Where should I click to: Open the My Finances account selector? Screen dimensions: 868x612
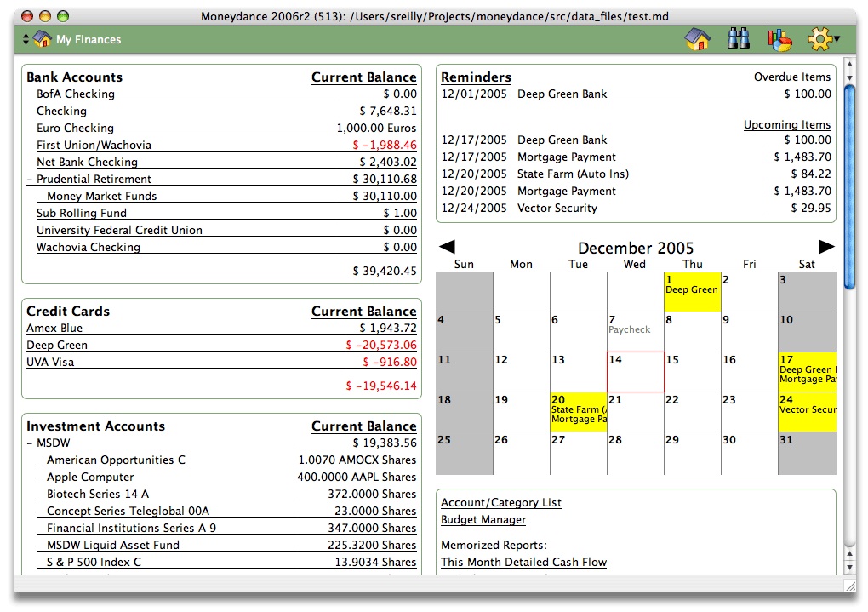tap(72, 39)
